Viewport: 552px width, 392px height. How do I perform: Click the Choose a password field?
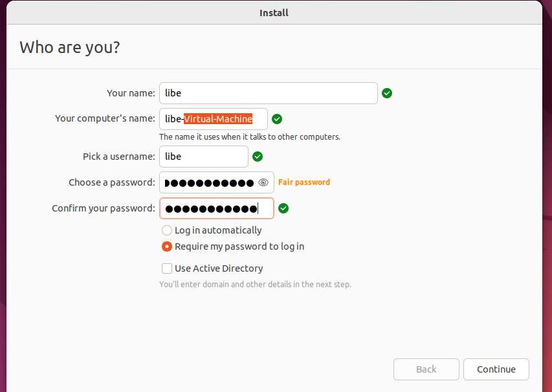[208, 182]
